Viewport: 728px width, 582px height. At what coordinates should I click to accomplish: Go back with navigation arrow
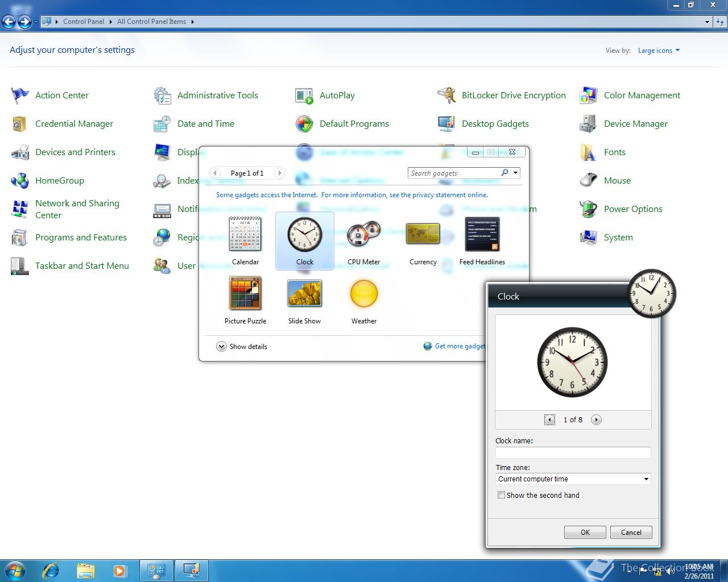9,22
